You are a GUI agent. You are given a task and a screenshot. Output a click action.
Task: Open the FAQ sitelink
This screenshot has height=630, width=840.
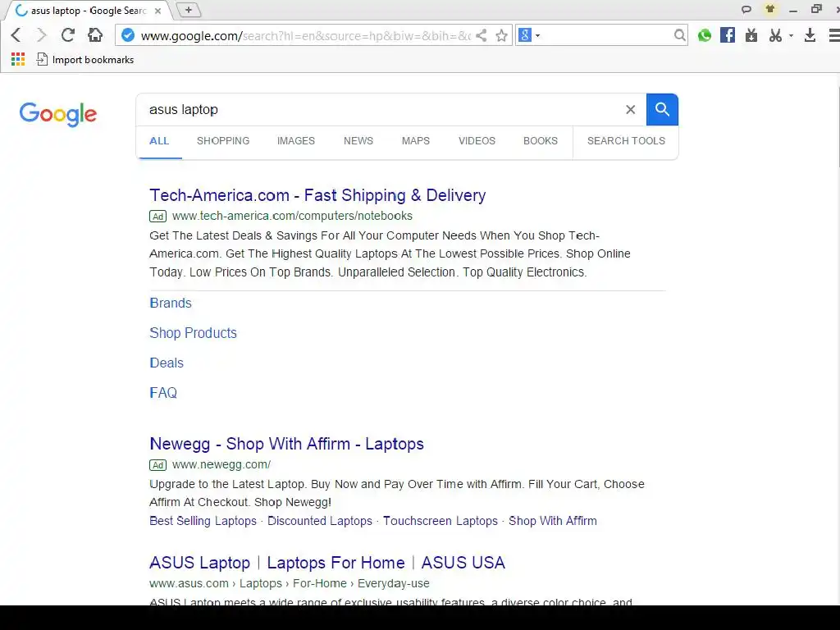point(163,393)
